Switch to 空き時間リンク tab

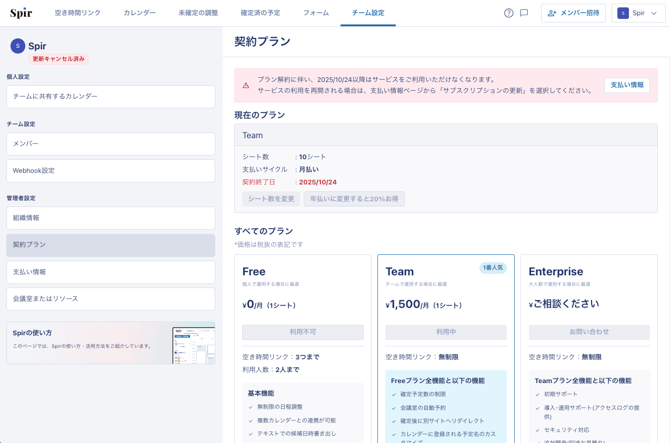77,13
